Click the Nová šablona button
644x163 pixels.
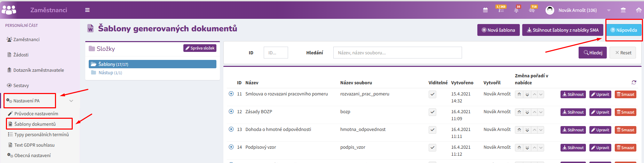(498, 30)
